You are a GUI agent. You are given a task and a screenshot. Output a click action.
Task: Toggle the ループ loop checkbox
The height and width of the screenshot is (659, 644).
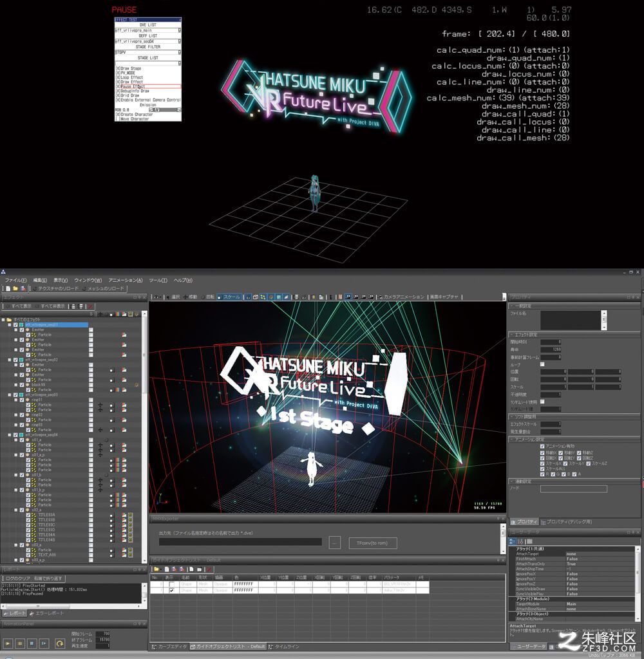pyautogui.click(x=543, y=364)
